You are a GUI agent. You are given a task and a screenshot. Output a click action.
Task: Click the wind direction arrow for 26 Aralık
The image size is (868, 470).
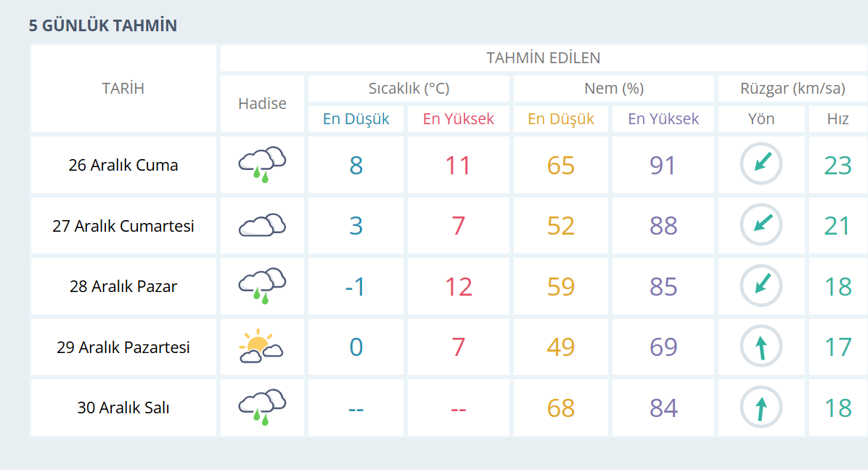[x=761, y=164]
